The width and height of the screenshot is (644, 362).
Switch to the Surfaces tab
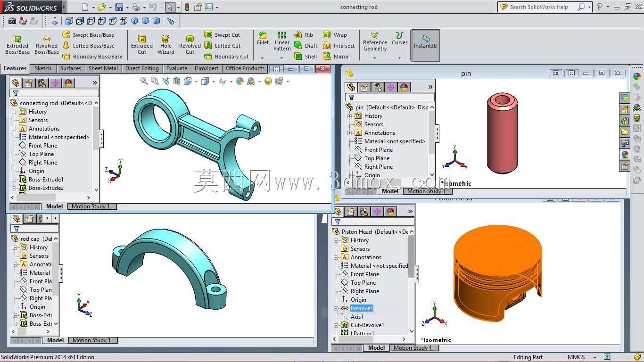(x=71, y=68)
